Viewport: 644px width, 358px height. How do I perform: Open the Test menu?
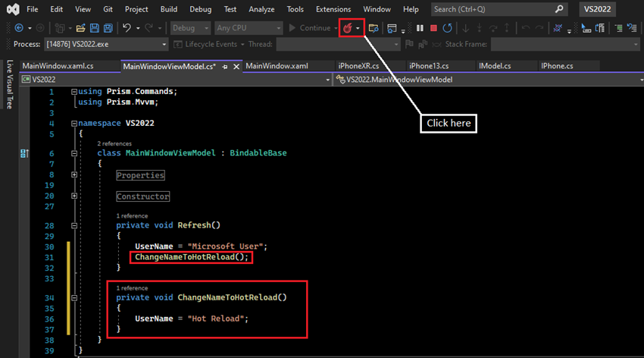pos(230,9)
